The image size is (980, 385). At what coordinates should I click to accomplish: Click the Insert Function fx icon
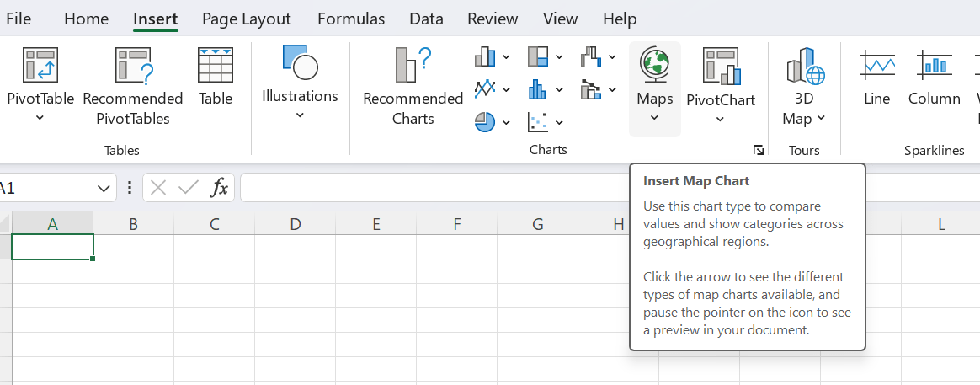(219, 188)
